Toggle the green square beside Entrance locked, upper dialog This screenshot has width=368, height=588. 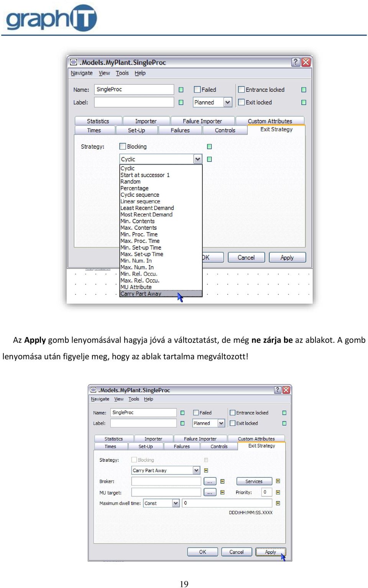click(x=304, y=90)
